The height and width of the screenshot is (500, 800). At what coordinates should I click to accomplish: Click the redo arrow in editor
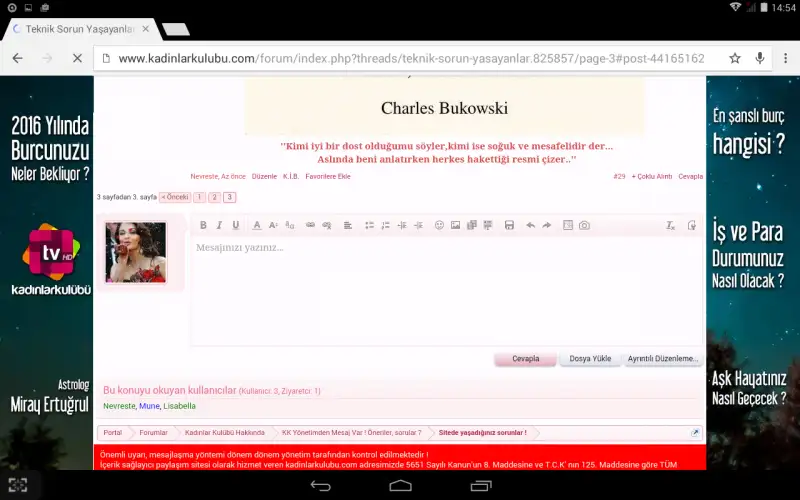click(x=547, y=226)
